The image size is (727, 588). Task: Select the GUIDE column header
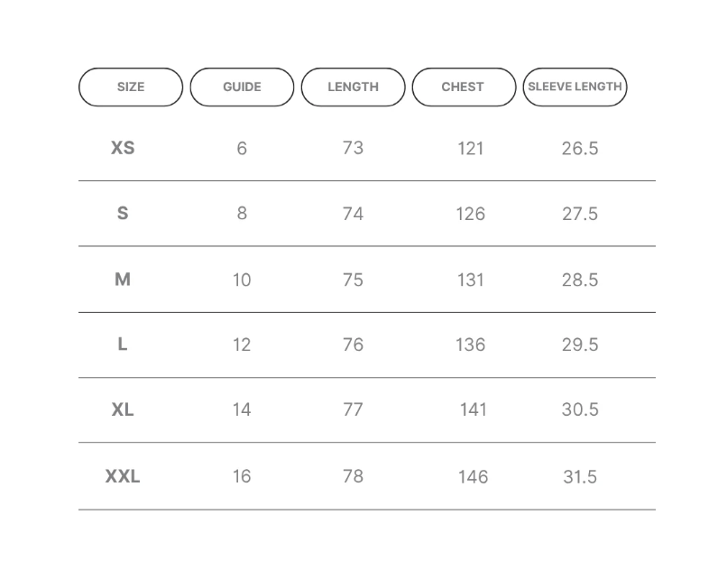(x=242, y=87)
